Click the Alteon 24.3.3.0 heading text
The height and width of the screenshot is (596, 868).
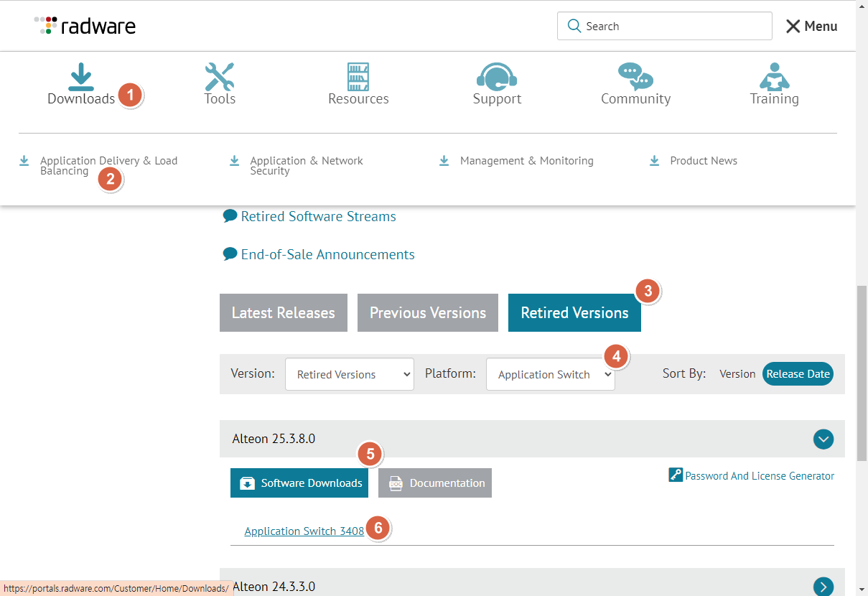click(274, 587)
